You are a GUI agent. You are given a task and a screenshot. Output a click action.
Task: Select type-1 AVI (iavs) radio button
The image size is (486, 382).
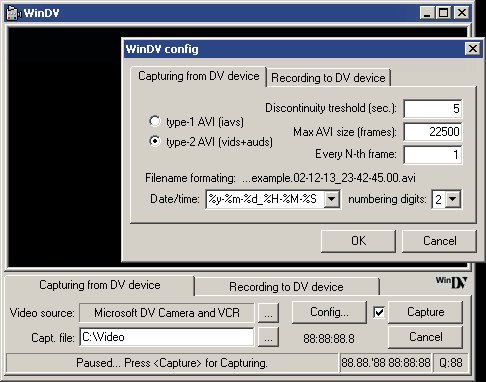point(155,121)
